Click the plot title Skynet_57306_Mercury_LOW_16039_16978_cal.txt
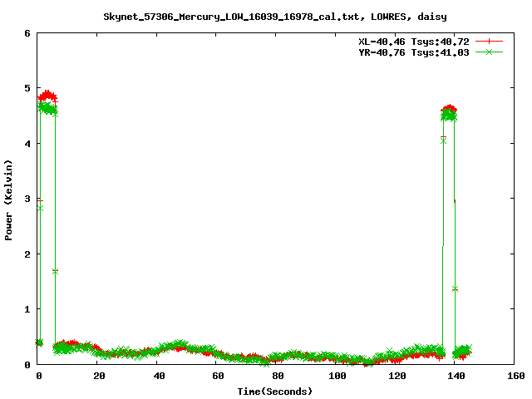 point(275,17)
